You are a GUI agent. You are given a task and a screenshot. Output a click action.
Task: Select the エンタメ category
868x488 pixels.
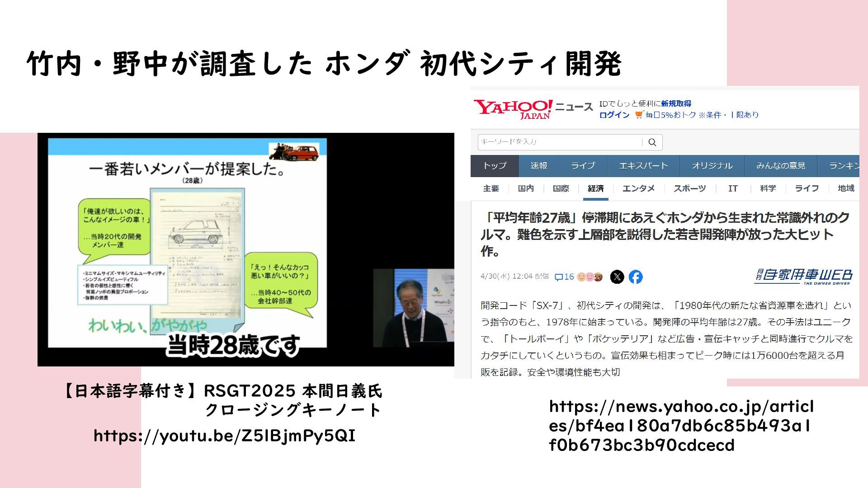(638, 188)
